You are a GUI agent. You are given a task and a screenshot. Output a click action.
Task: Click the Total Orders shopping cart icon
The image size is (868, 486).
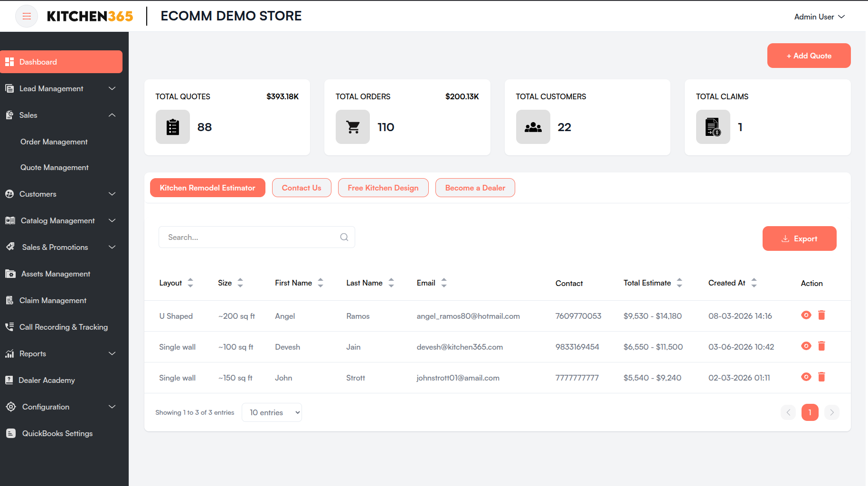[x=353, y=127]
